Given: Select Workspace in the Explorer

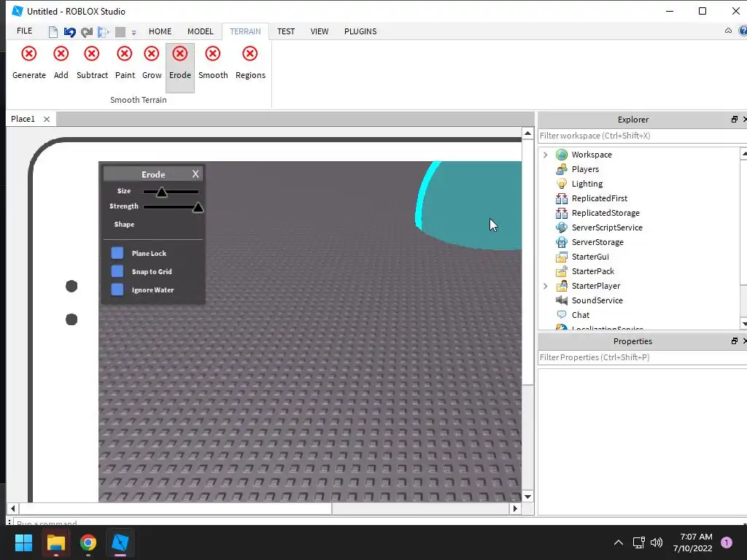Looking at the screenshot, I should 592,155.
